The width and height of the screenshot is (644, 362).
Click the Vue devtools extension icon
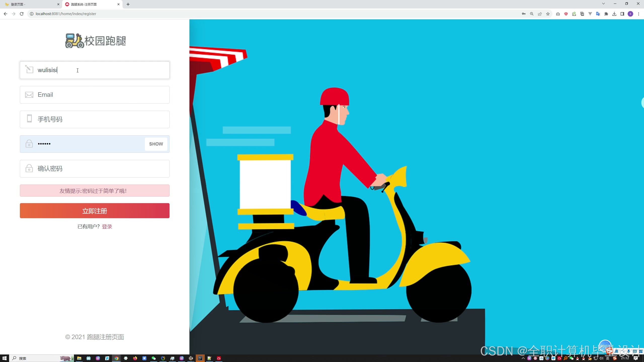pos(590,14)
